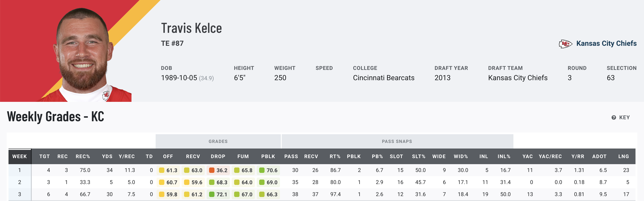Sort by the TD column header
Image resolution: width=644 pixels, height=201 pixels.
(x=149, y=156)
